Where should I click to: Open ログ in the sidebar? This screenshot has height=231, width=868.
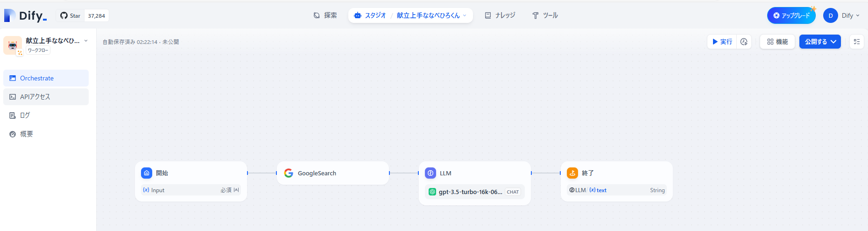pyautogui.click(x=46, y=115)
